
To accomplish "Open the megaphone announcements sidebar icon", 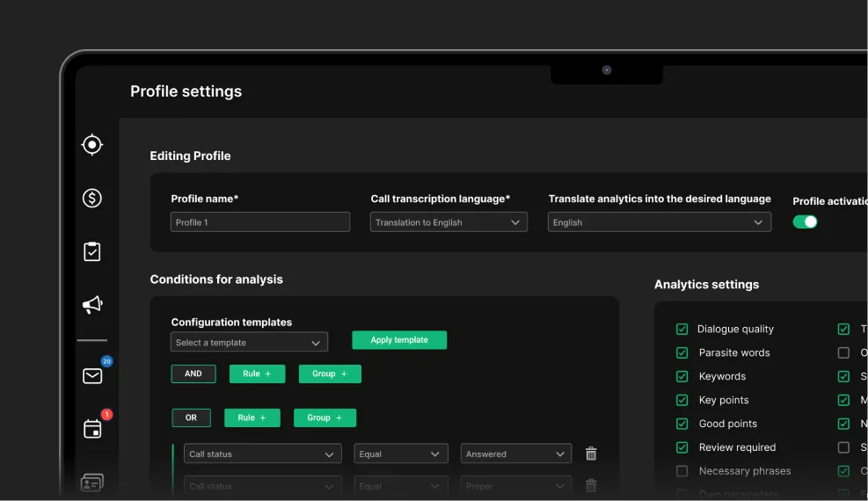I will [x=92, y=305].
